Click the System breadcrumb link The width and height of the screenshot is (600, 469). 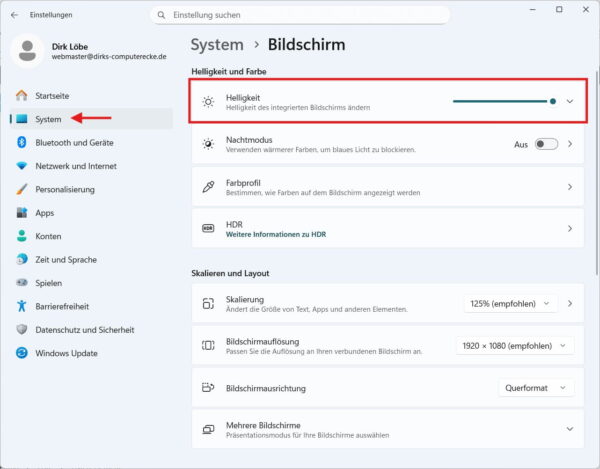(x=217, y=44)
